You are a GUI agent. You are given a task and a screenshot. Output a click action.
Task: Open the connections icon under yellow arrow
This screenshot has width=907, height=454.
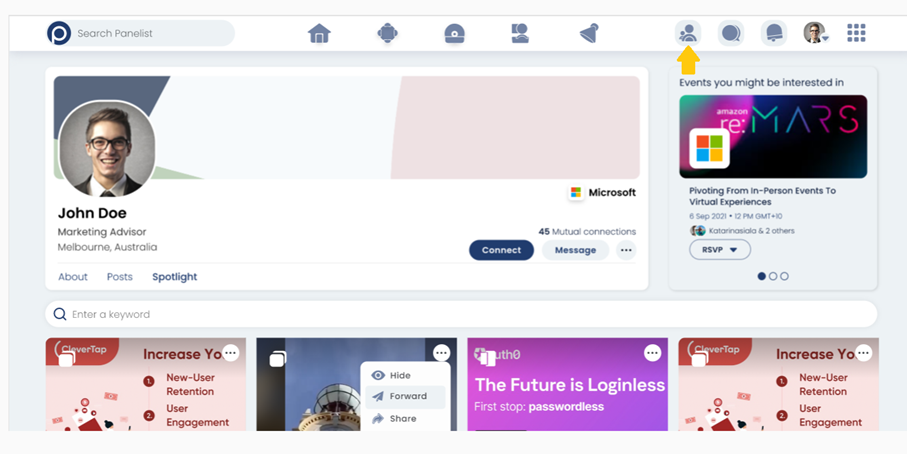click(688, 33)
